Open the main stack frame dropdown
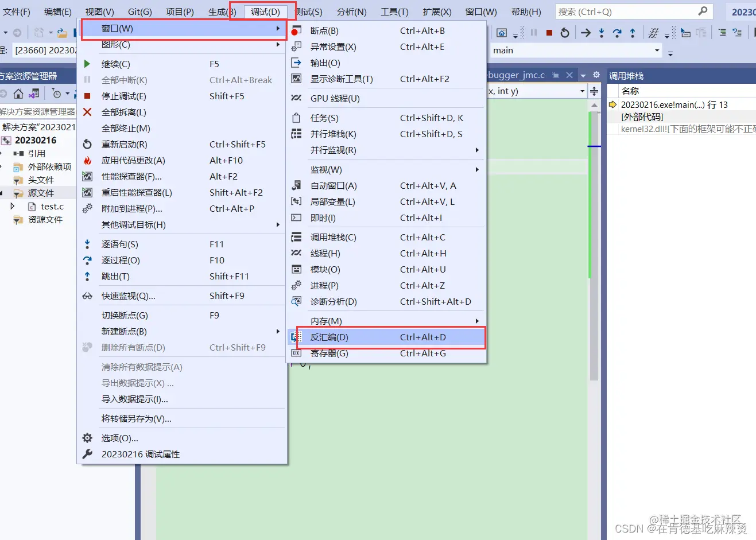This screenshot has width=756, height=540. coord(657,50)
